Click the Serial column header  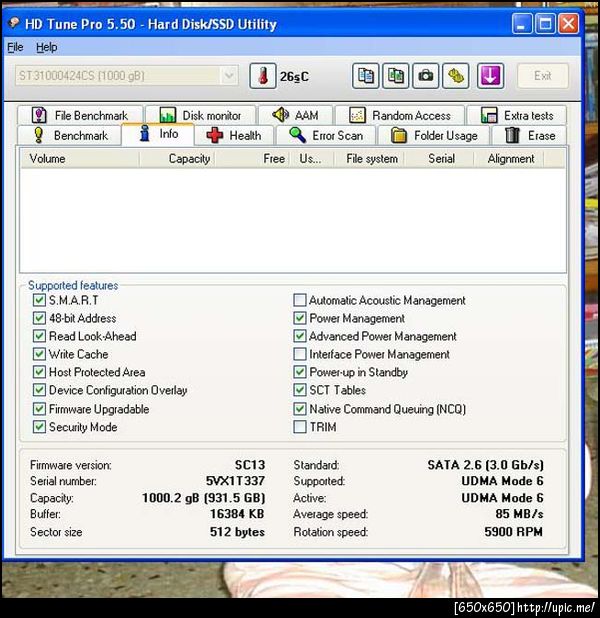tap(440, 159)
